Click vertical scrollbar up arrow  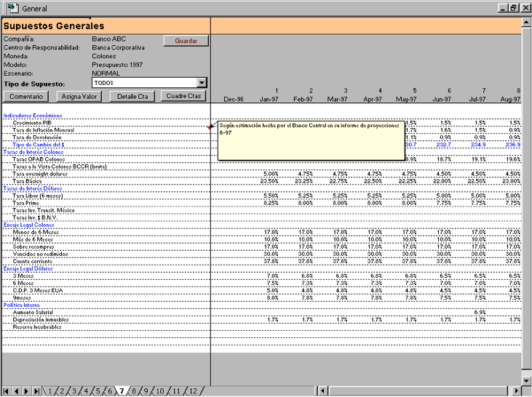click(x=526, y=23)
